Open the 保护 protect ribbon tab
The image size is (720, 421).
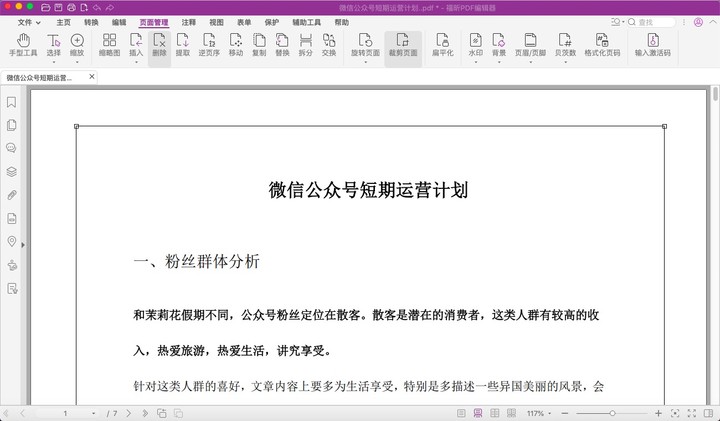(x=272, y=21)
